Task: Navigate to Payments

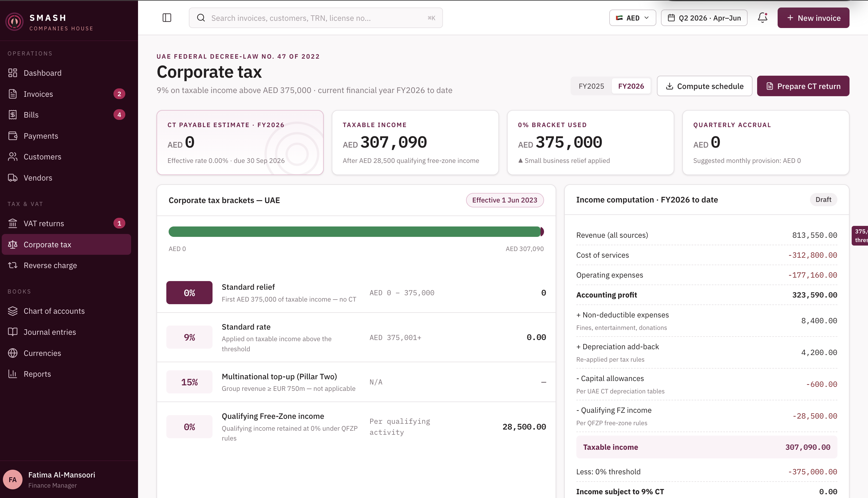Action: pos(66,136)
